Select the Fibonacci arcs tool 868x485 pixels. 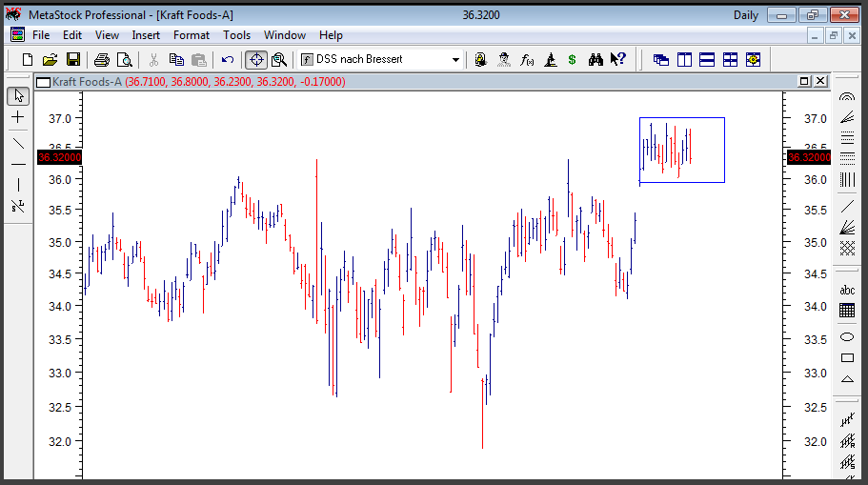[x=847, y=97]
